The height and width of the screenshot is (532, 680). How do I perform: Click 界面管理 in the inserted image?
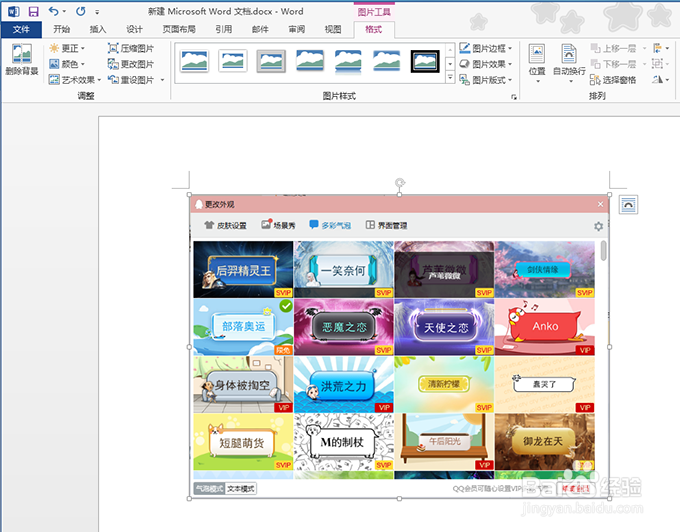(x=386, y=225)
